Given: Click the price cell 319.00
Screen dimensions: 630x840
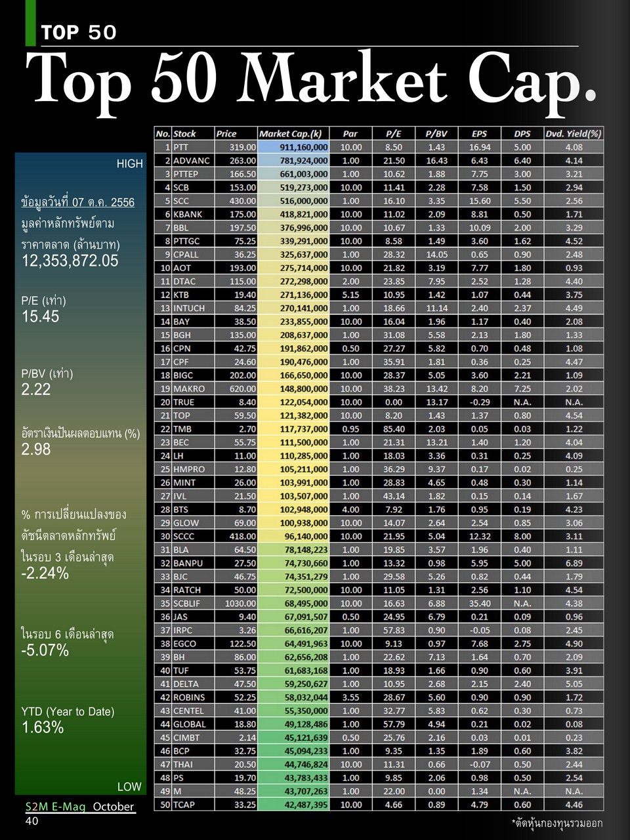Looking at the screenshot, I should point(236,147).
